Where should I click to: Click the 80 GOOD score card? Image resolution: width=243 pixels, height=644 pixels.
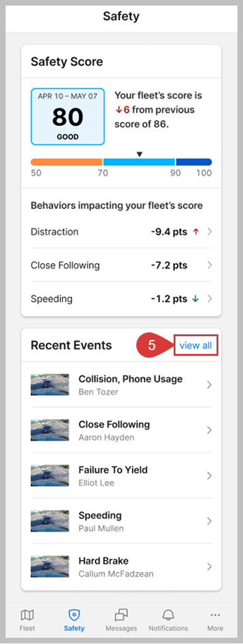(x=68, y=117)
